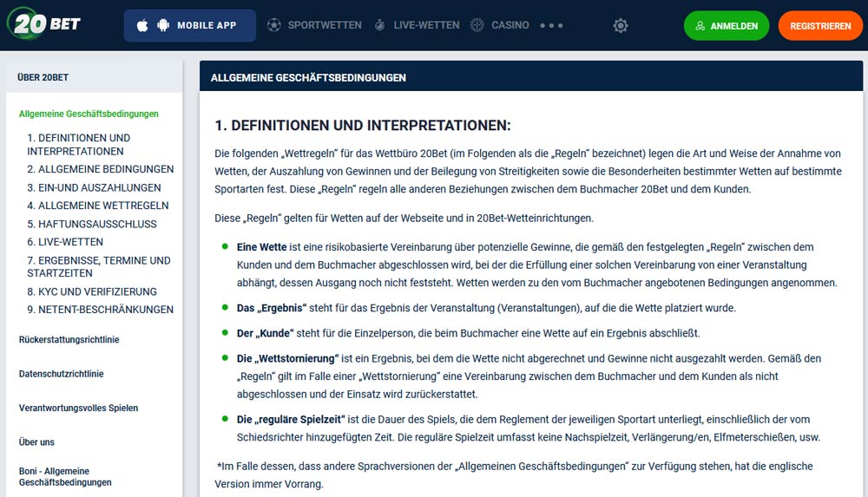Jump to 3. Ein-und Auszahlungen

pyautogui.click(x=94, y=187)
